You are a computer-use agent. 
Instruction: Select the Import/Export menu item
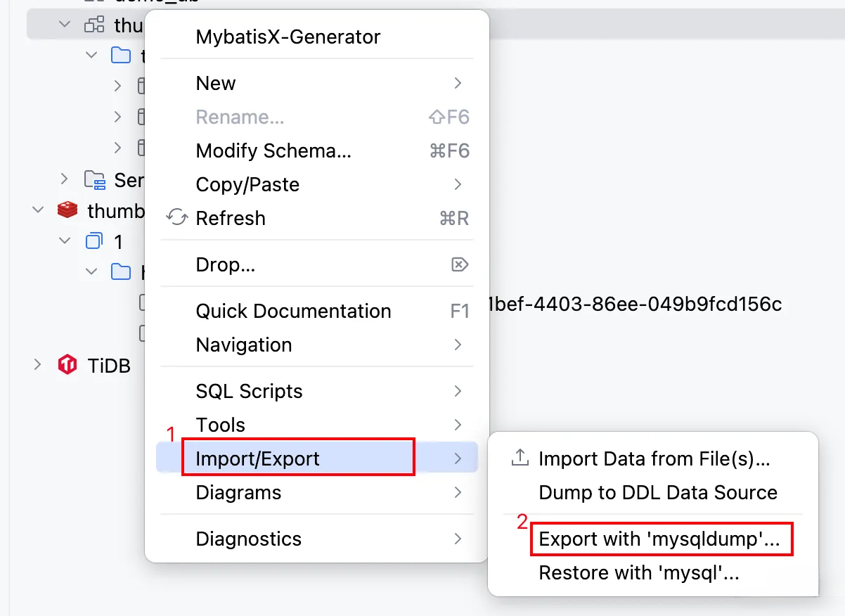coord(316,458)
